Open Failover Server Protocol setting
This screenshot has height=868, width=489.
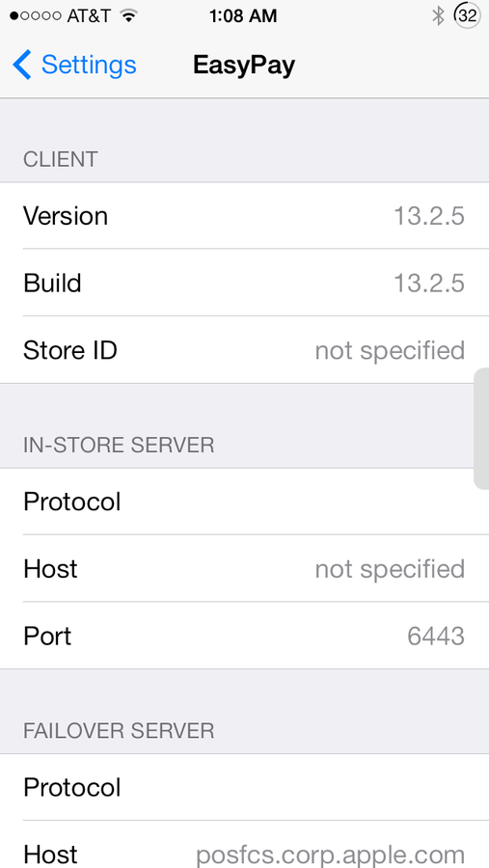[x=244, y=787]
